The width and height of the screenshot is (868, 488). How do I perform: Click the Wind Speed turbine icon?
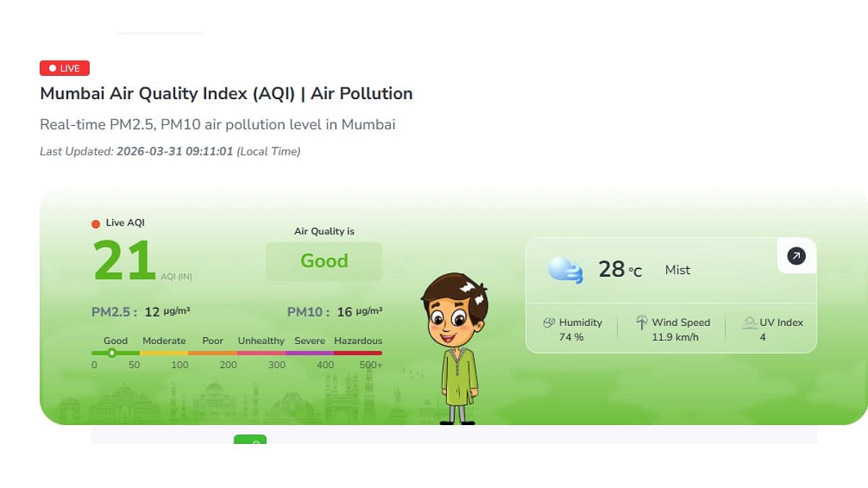coord(642,322)
